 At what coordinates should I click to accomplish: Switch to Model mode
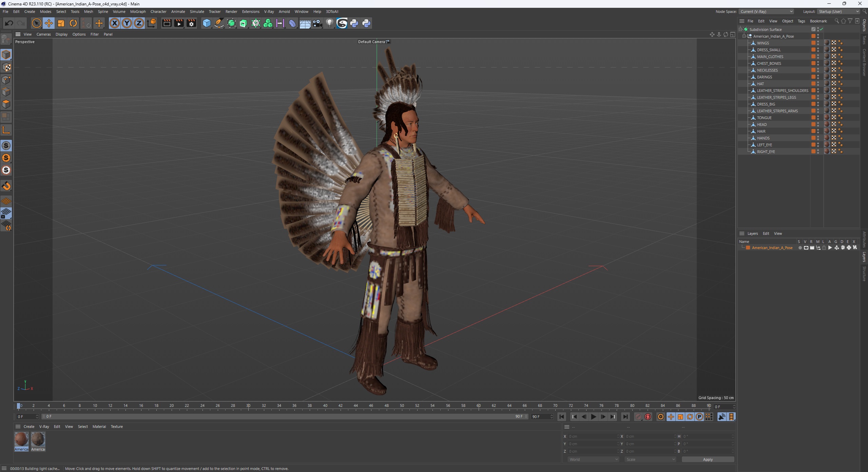[x=6, y=55]
